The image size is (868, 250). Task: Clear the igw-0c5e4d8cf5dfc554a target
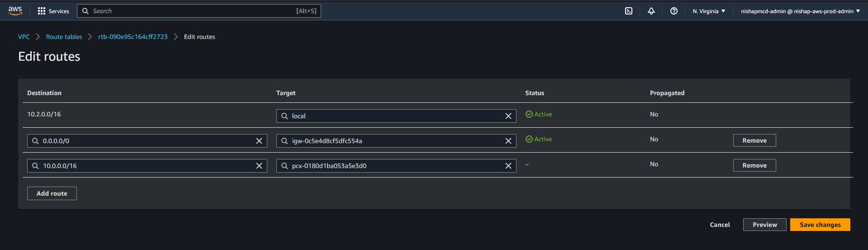point(508,141)
